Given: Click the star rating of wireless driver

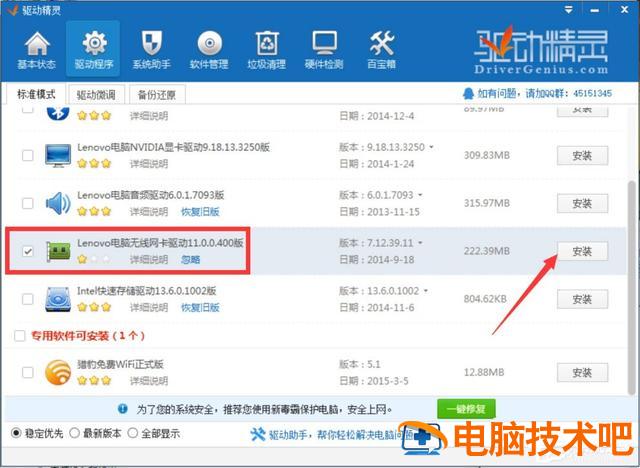Looking at the screenshot, I should tap(94, 260).
